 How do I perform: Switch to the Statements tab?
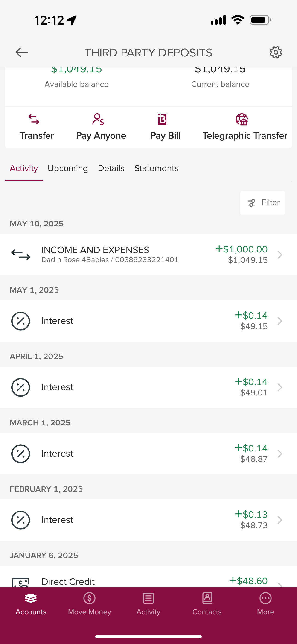click(x=157, y=169)
